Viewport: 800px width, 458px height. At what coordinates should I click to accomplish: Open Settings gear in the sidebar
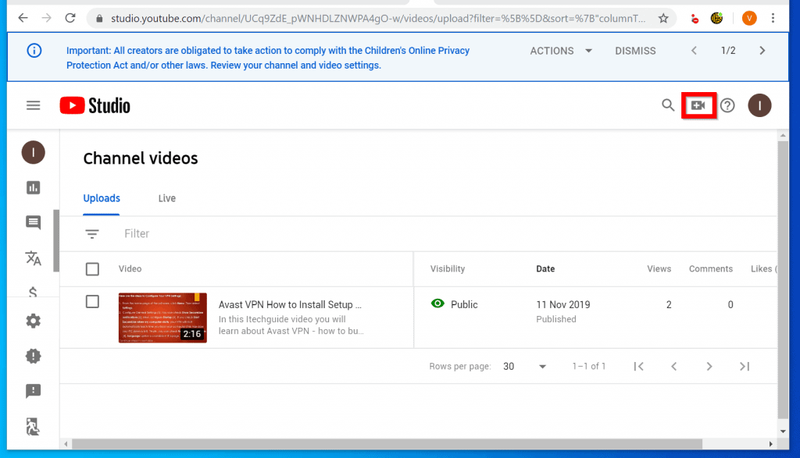coord(33,321)
